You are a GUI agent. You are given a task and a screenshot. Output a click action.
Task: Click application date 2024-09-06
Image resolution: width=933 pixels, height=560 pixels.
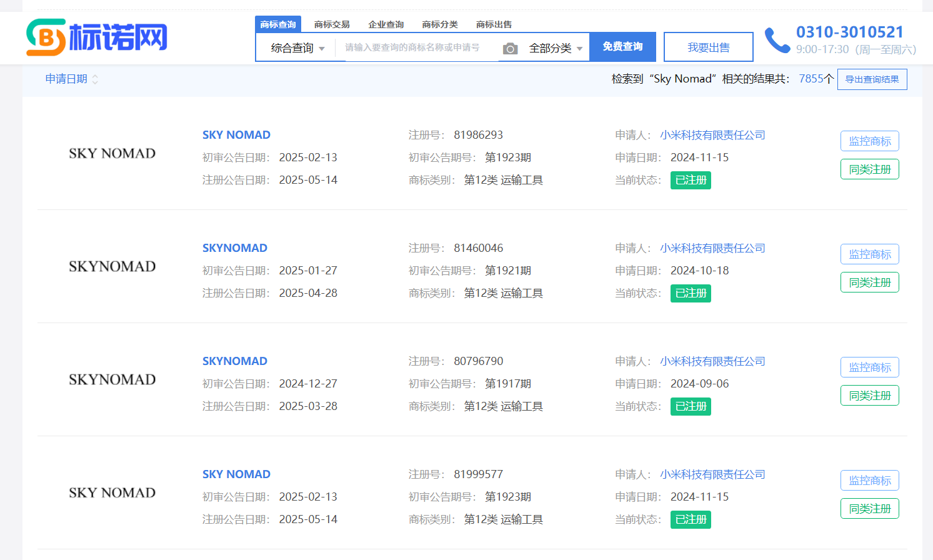[x=700, y=384]
